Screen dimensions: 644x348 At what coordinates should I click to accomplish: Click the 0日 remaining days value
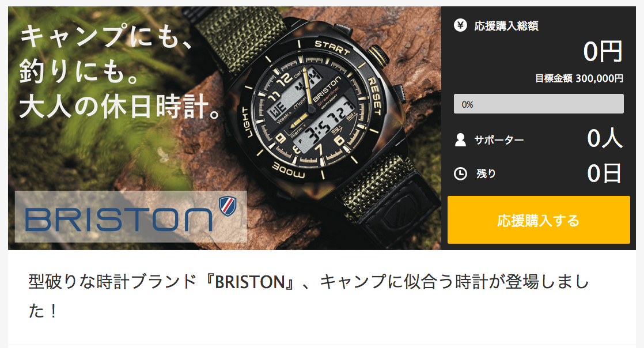click(x=604, y=173)
